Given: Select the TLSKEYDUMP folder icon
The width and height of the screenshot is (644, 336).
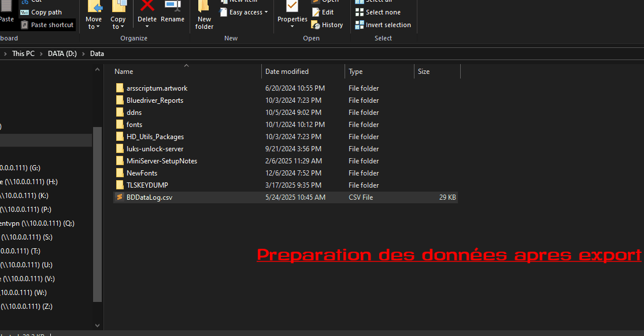Looking at the screenshot, I should point(120,185).
